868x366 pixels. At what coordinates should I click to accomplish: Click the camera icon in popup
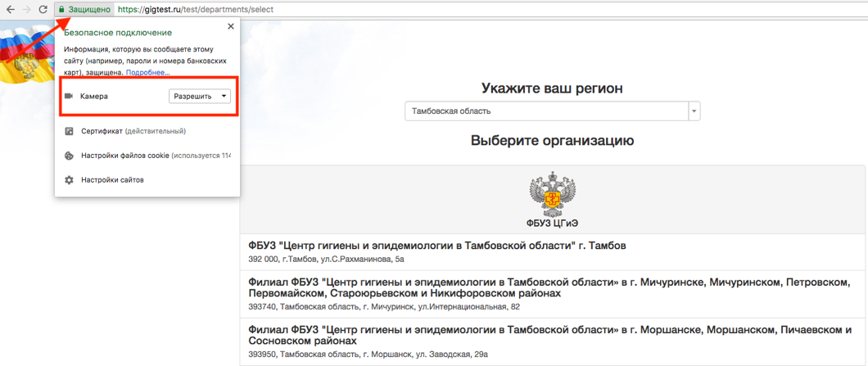tap(69, 97)
